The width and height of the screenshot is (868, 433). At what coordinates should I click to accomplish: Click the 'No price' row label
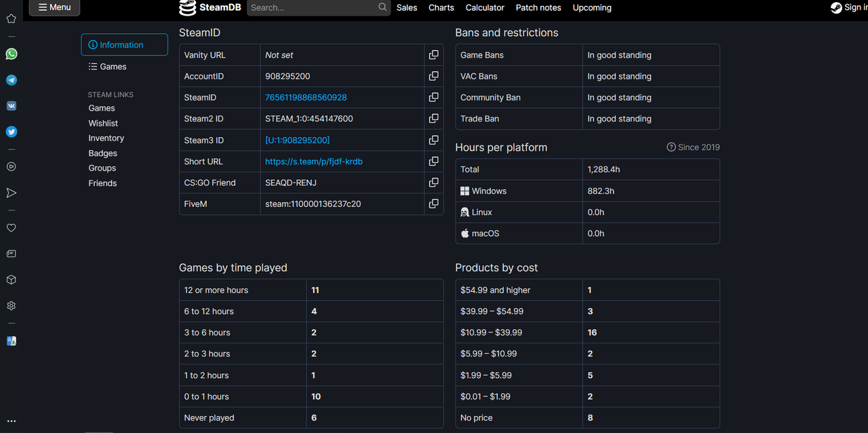pyautogui.click(x=477, y=417)
